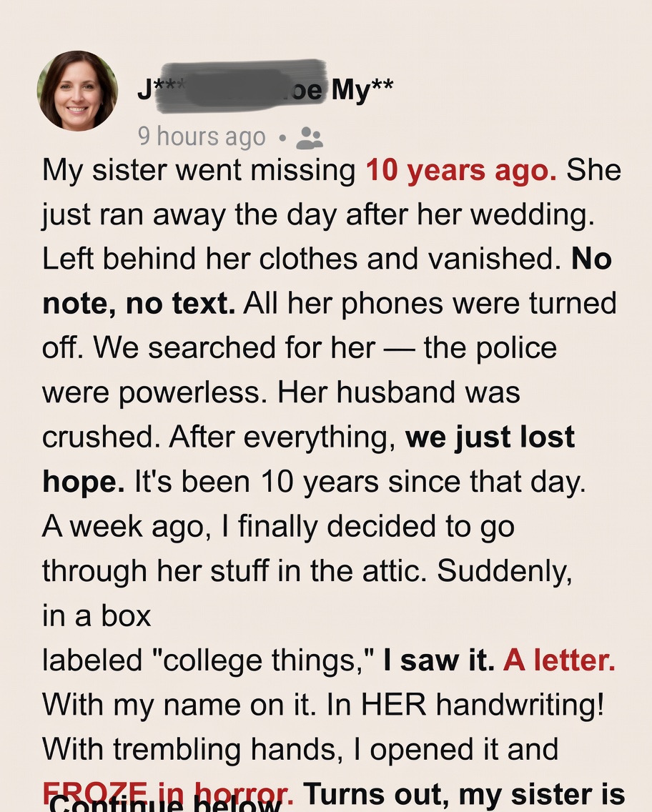The width and height of the screenshot is (652, 812).
Task: Click the red "10 years ago." text
Action: 461,171
